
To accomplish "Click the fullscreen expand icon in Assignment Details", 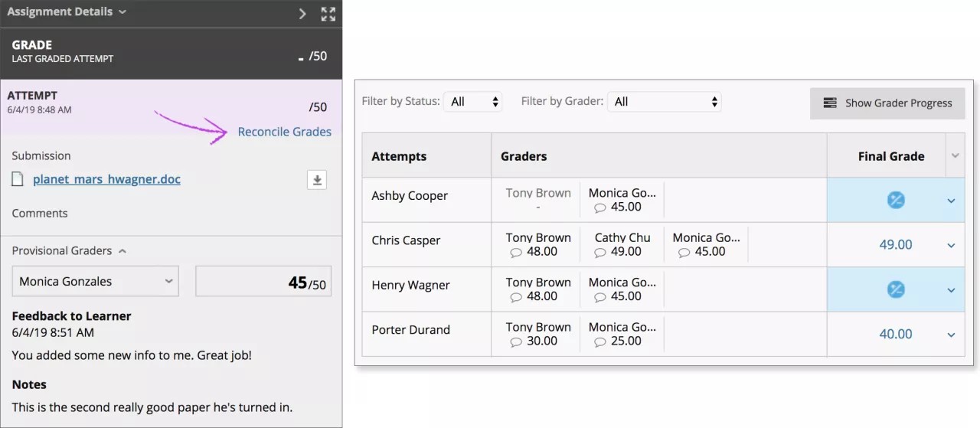I will pyautogui.click(x=328, y=13).
